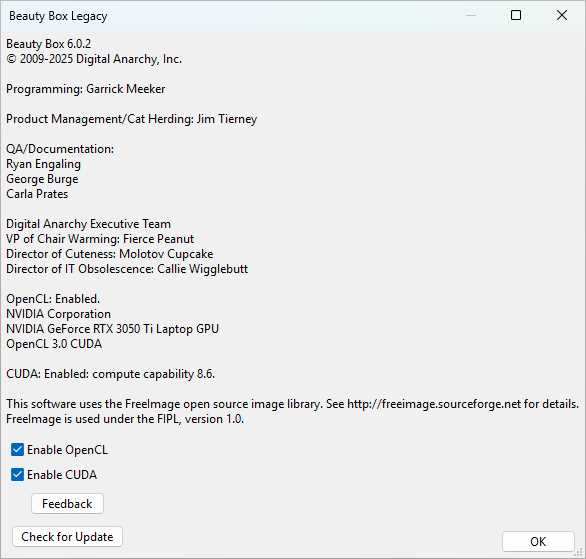The height and width of the screenshot is (559, 586).
Task: Click 'Programming: Garrick Meeker' credit line
Action: 86,89
